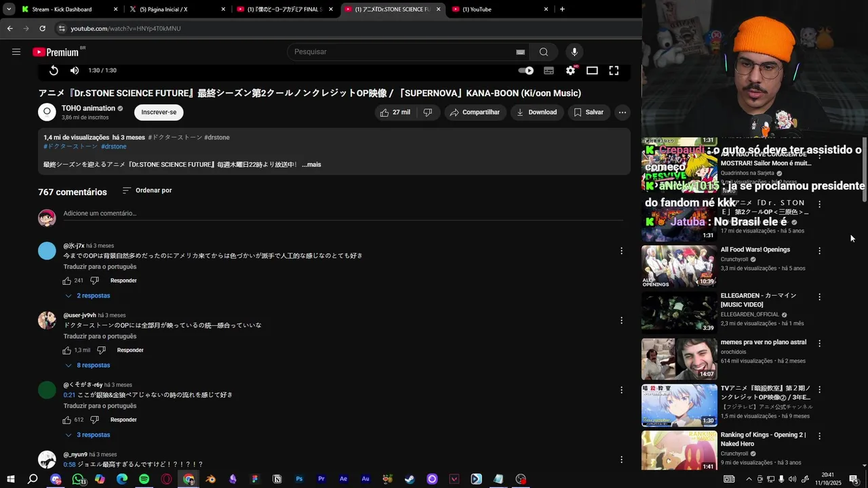This screenshot has width=868, height=488.
Task: Like the comment with 1,3 mil likes
Action: [67, 350]
